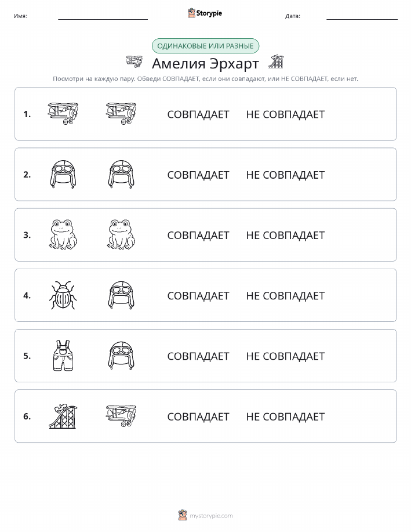Viewport: 411px width, 532px height.
Task: Click the aviator helmet in row 5
Action: (x=121, y=356)
